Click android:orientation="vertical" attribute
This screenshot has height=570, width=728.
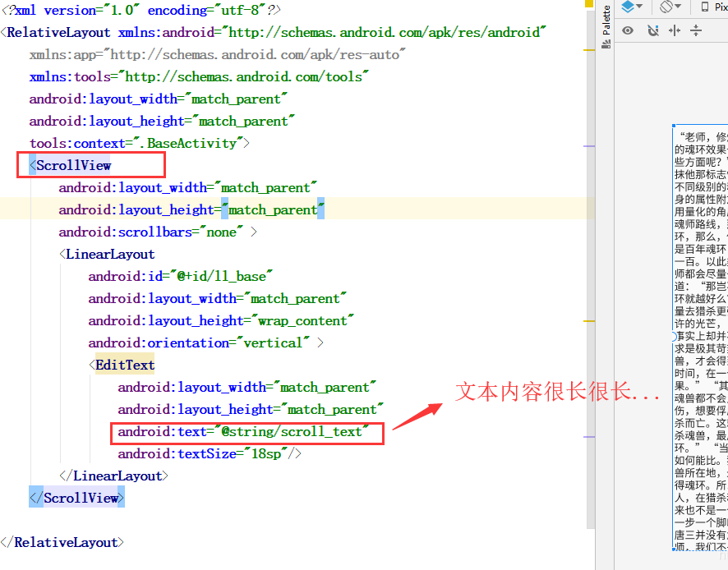coord(199,342)
